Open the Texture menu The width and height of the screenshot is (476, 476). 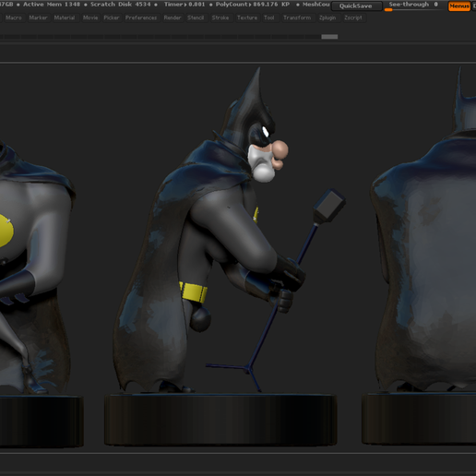tap(247, 18)
